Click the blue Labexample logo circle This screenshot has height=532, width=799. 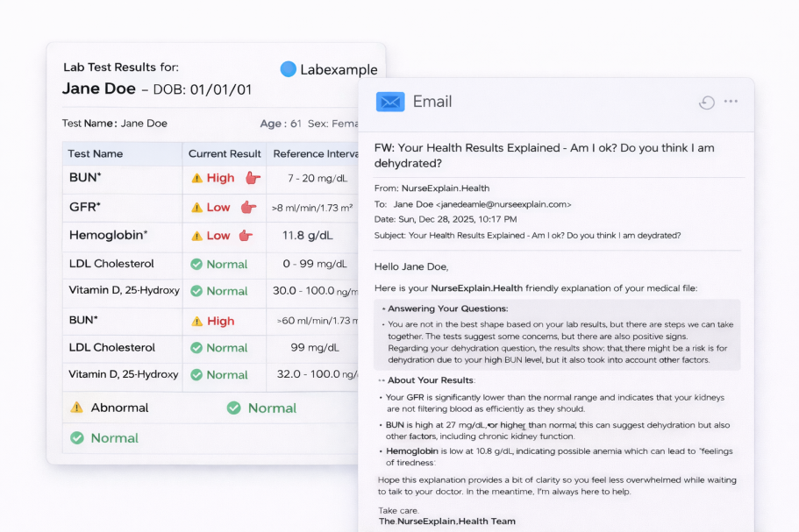point(288,69)
